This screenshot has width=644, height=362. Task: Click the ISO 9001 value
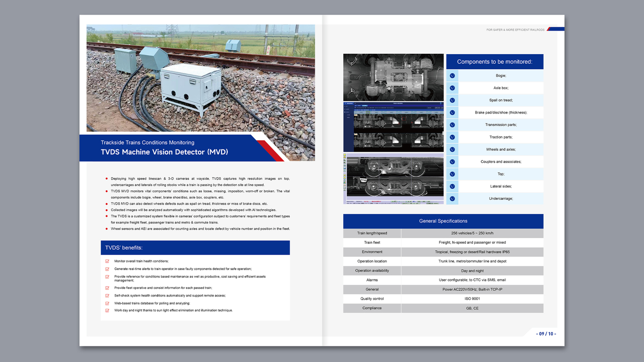472,299
